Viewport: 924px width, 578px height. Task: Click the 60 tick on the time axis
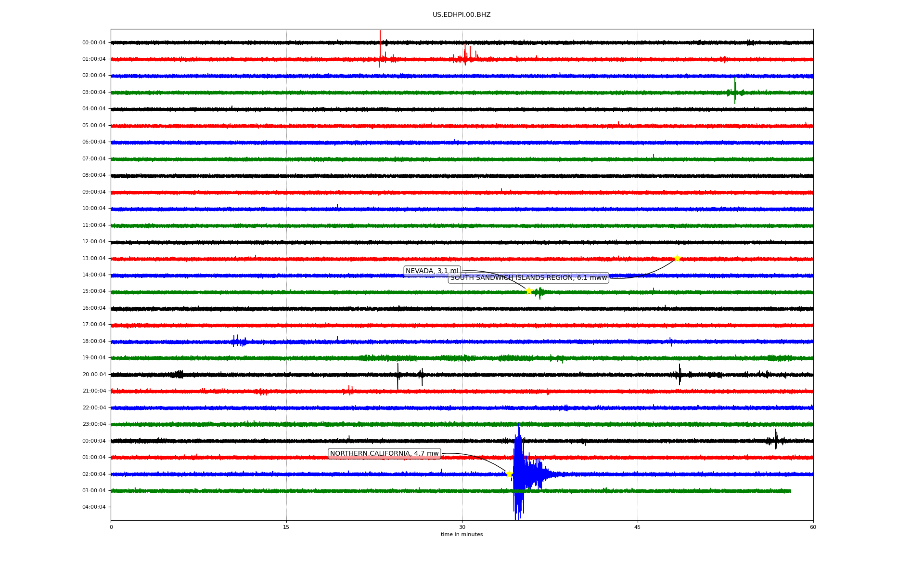tap(813, 527)
